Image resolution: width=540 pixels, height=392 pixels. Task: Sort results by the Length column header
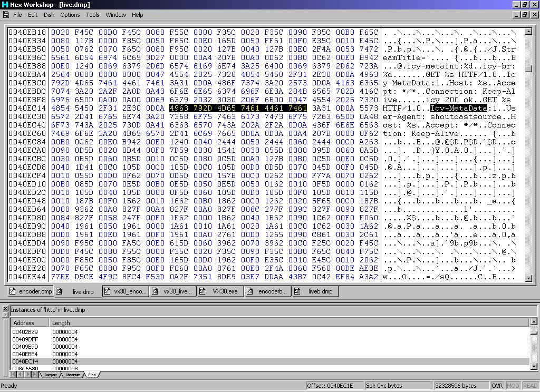pos(288,323)
